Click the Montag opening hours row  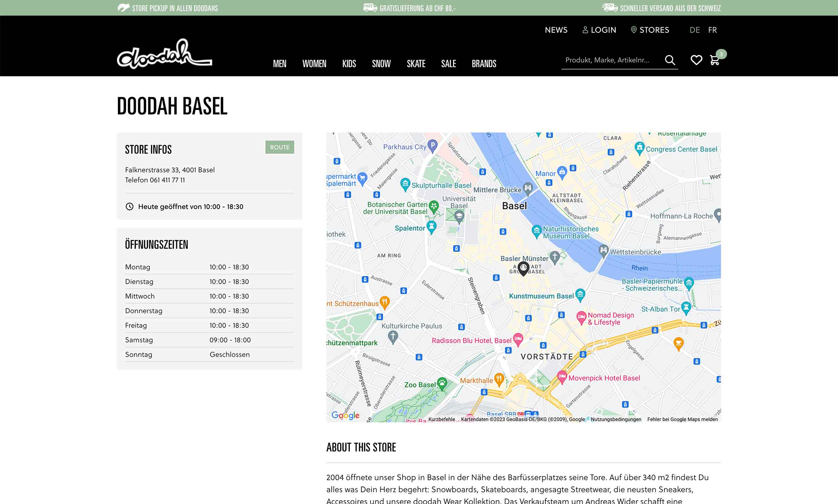click(x=209, y=267)
